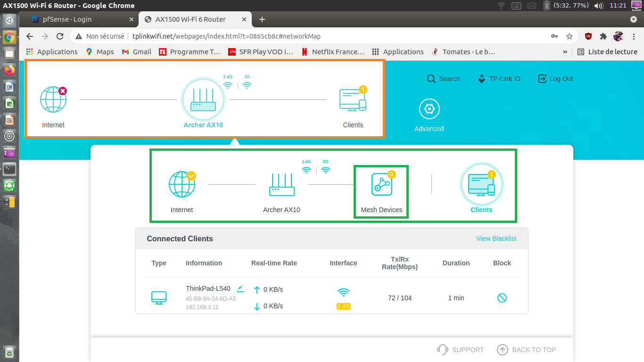Open the Tomates - Le b… bookmark

(x=464, y=52)
